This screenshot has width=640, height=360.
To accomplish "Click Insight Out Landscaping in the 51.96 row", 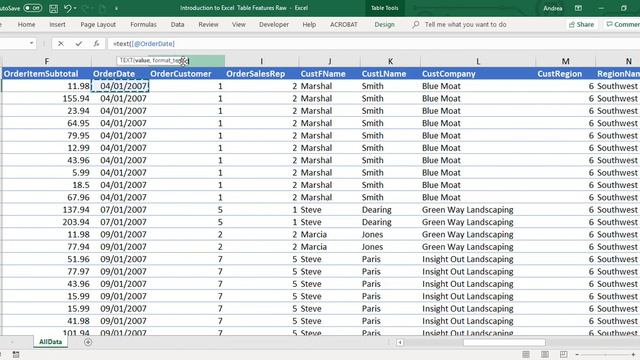I will click(478, 259).
